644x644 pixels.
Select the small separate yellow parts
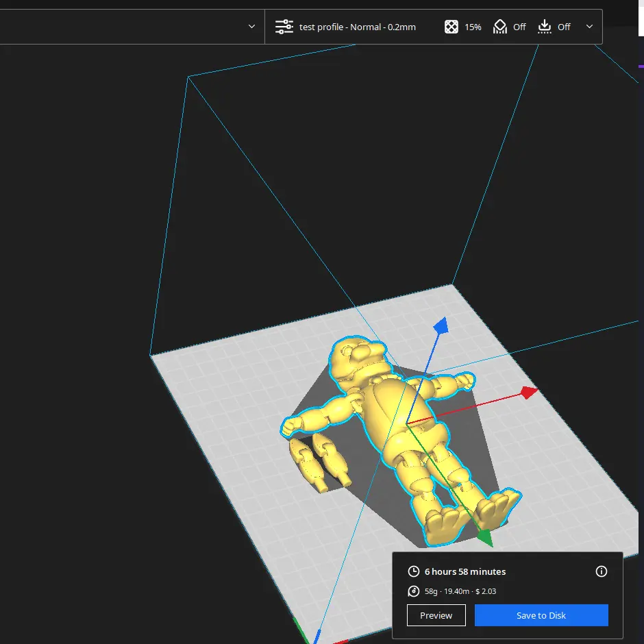click(319, 463)
